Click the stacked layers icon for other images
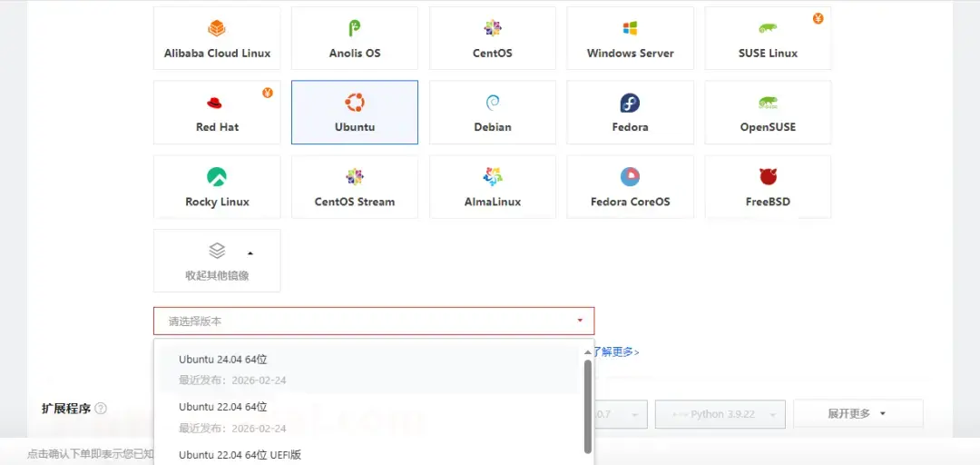Viewport: 980px width, 465px height. 217,251
